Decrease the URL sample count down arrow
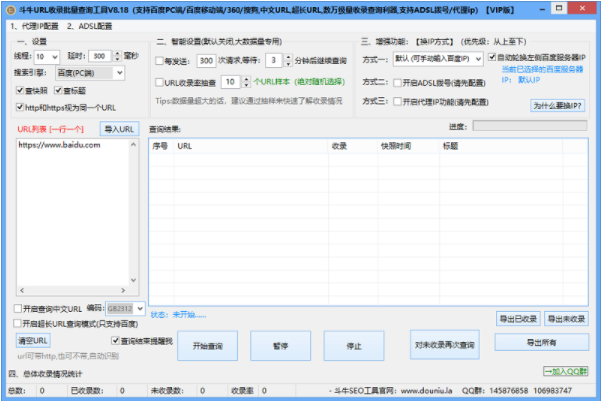This screenshot has width=602, height=401. 246,85
